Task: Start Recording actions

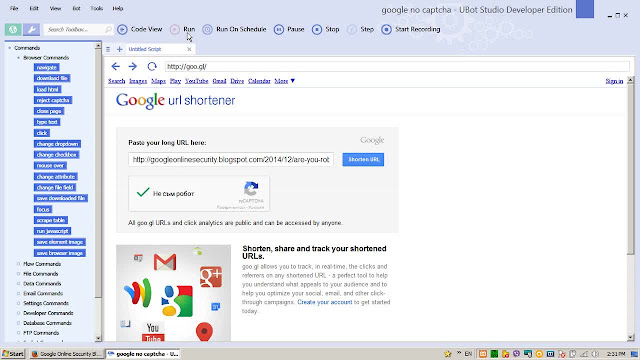Action: point(411,29)
